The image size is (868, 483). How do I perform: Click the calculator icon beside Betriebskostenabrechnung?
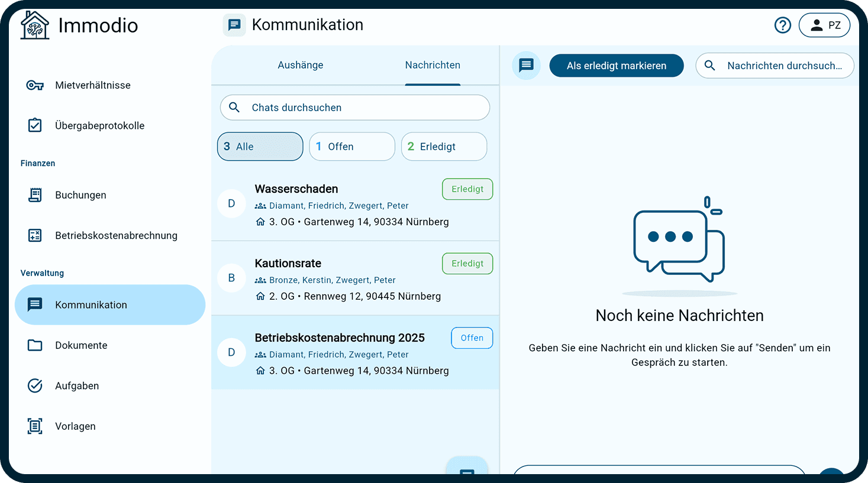click(35, 235)
